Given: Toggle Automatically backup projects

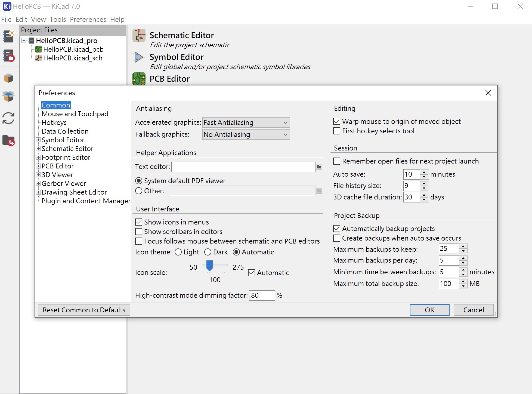Looking at the screenshot, I should tap(337, 229).
